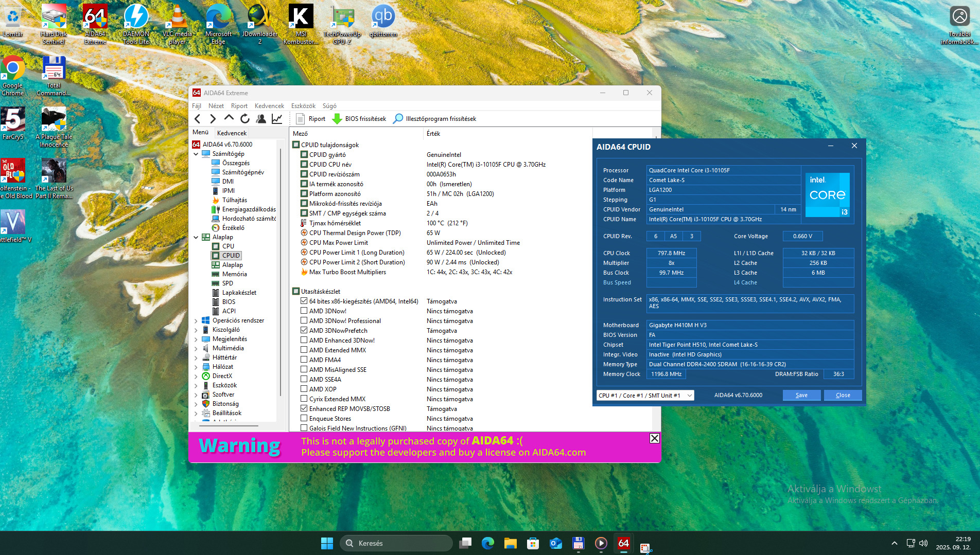The image size is (980, 555).
Task: Open TechPowerUp GPU-Z desktop shortcut
Action: click(342, 24)
